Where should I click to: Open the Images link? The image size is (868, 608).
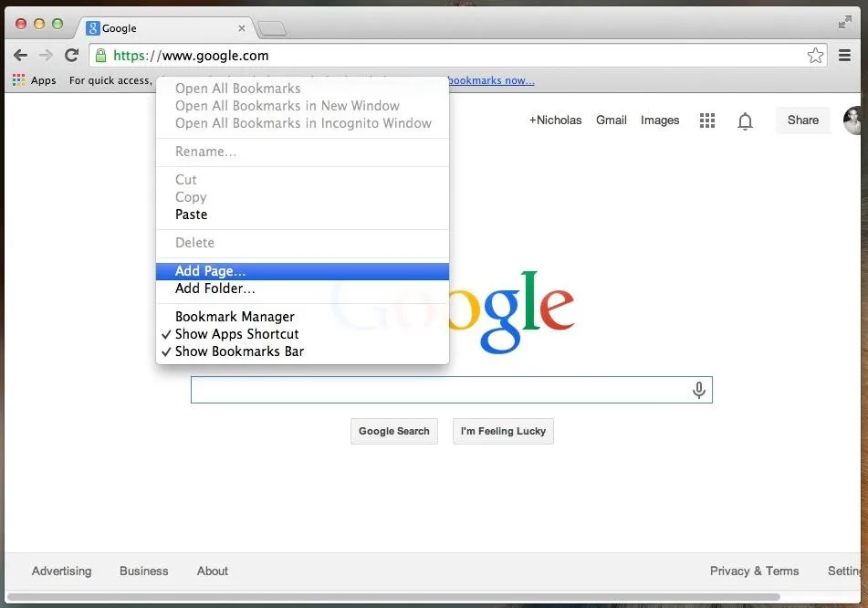pos(660,121)
